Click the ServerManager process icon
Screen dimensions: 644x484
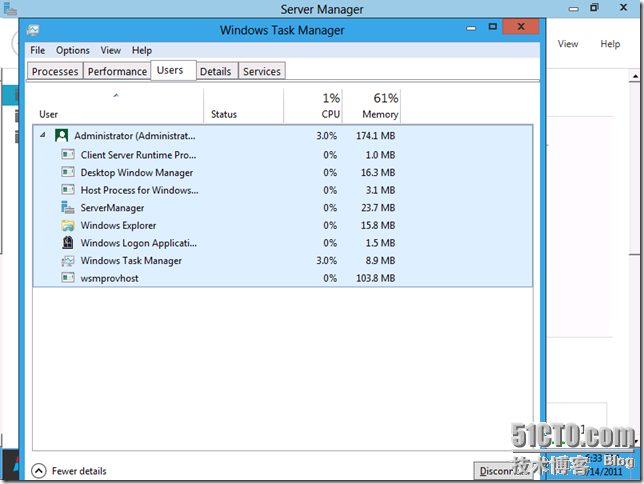tap(68, 207)
